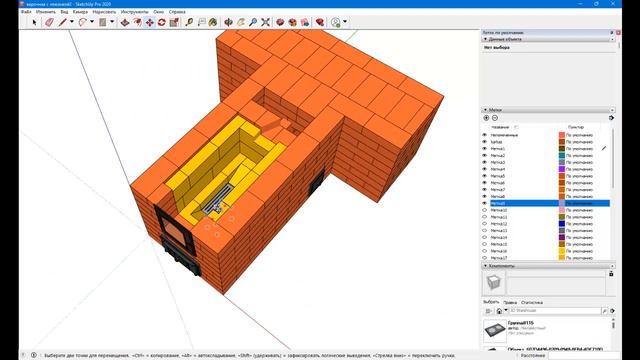The height and width of the screenshot is (360, 640).
Task: Choose the Paint Bucket tool
Action: tap(213, 22)
